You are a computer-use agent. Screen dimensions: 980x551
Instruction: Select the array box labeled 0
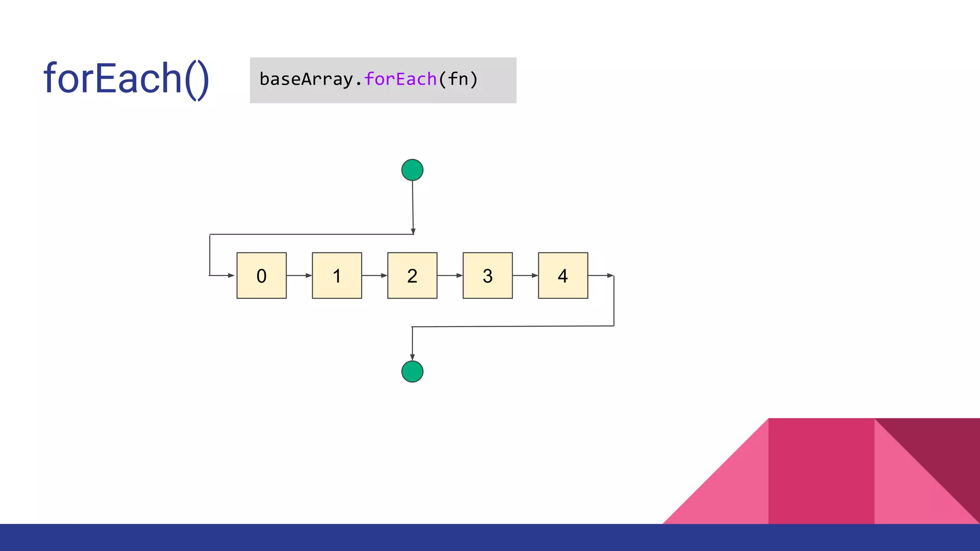pos(261,275)
